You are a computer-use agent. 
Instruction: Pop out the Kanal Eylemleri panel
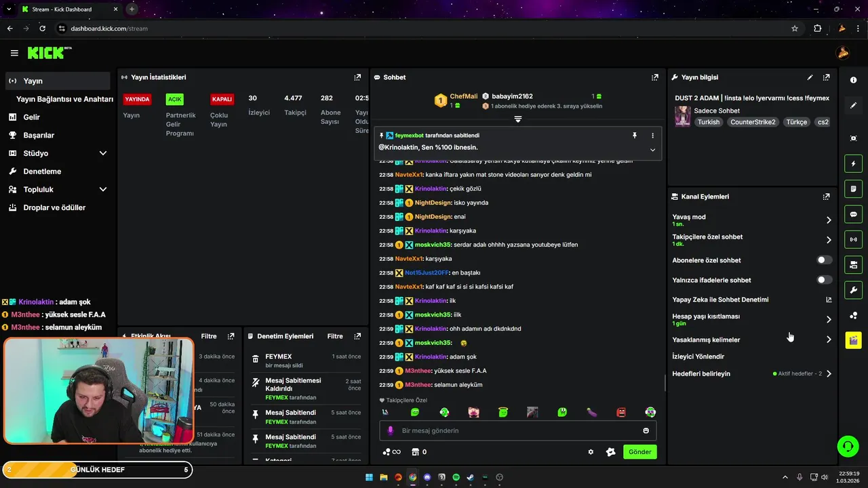pyautogui.click(x=826, y=197)
